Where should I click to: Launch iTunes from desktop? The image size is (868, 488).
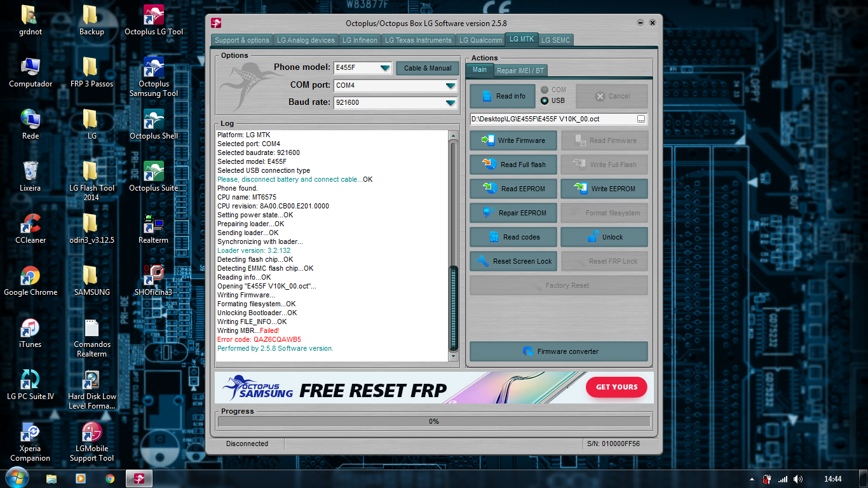30,332
